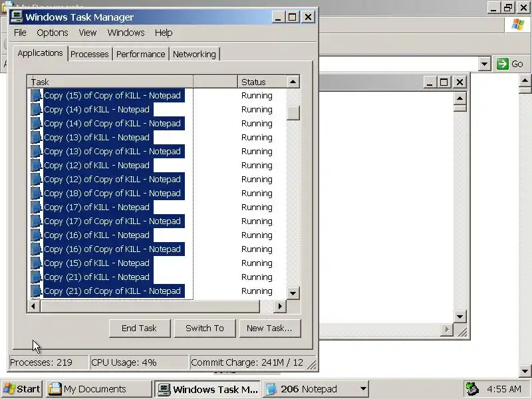
Task: Click icon of Copy (12) of KILL - Notepad
Action: (x=36, y=165)
